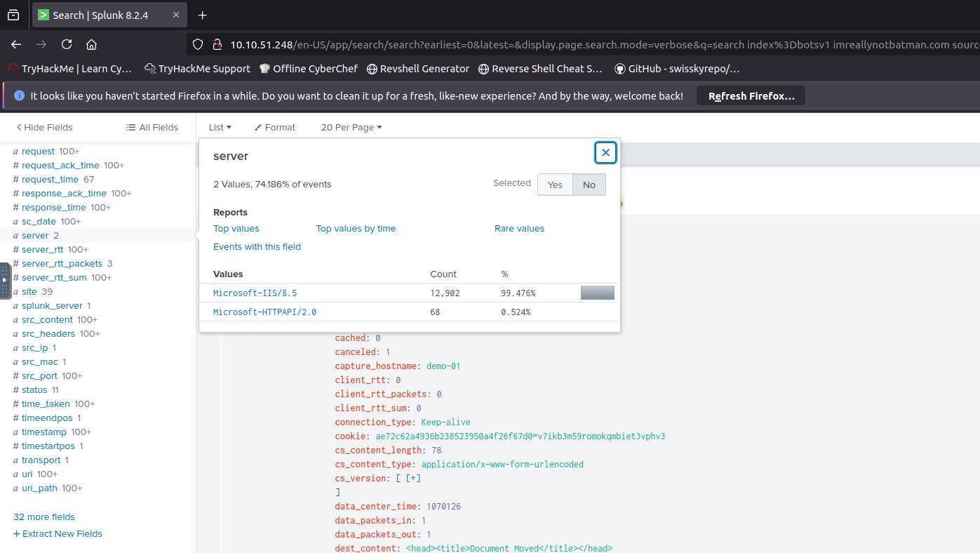Click 32 more fields link
The image size is (980, 553).
[x=44, y=517]
